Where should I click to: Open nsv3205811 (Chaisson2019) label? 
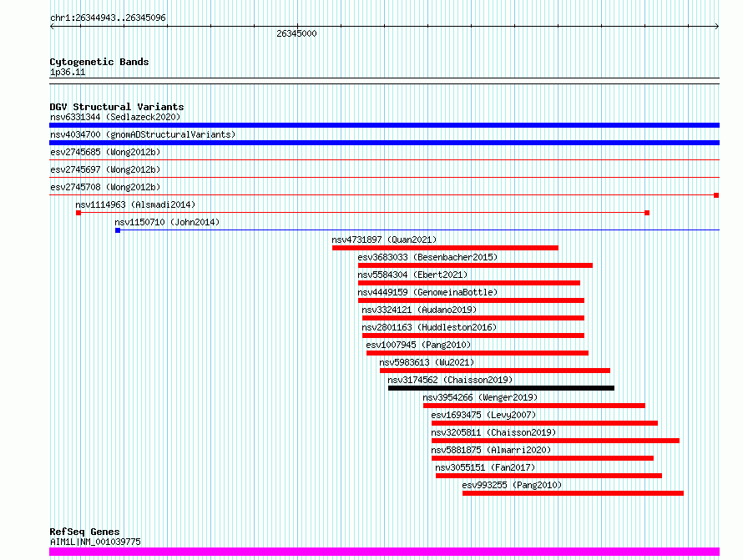[x=493, y=432]
